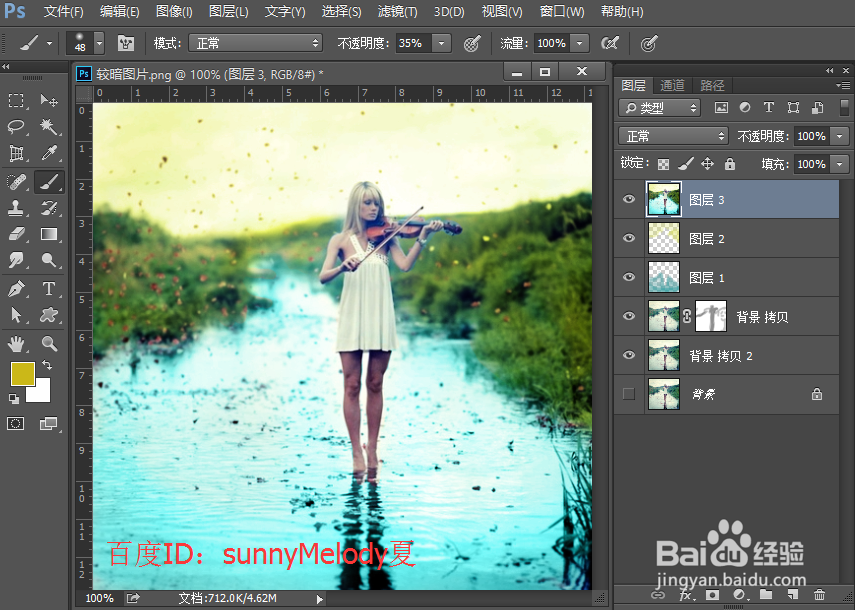Select the Hand tool
Image resolution: width=855 pixels, height=610 pixels.
[16, 343]
